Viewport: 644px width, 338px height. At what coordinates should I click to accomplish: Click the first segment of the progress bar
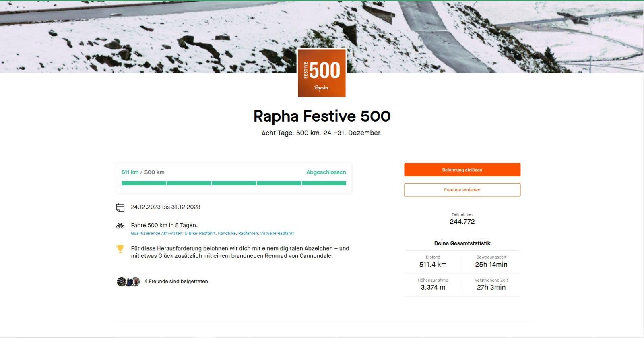(144, 183)
